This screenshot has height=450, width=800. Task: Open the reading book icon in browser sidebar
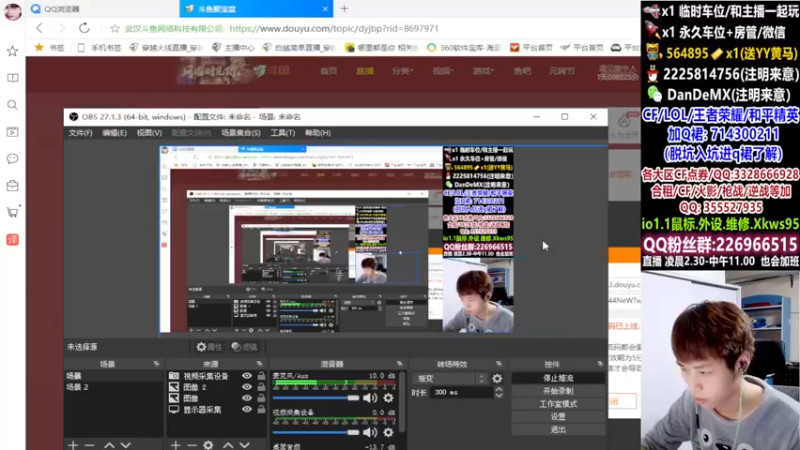click(x=12, y=78)
